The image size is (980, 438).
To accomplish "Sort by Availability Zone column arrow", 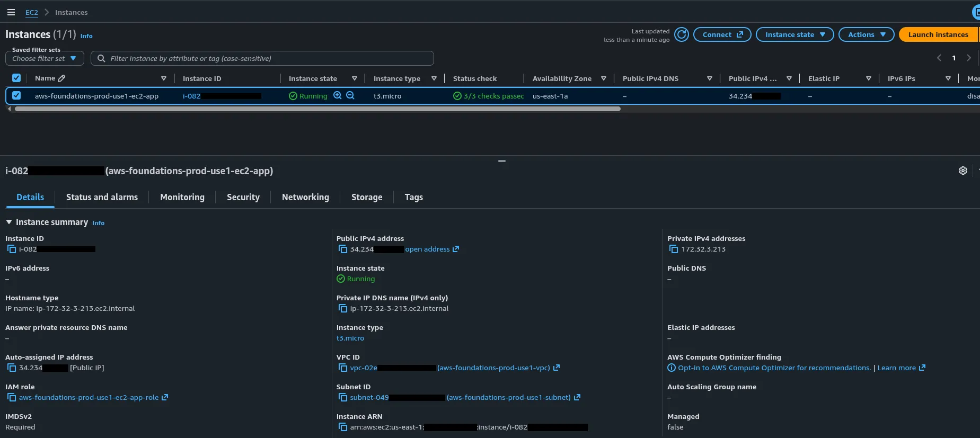I will tap(604, 78).
